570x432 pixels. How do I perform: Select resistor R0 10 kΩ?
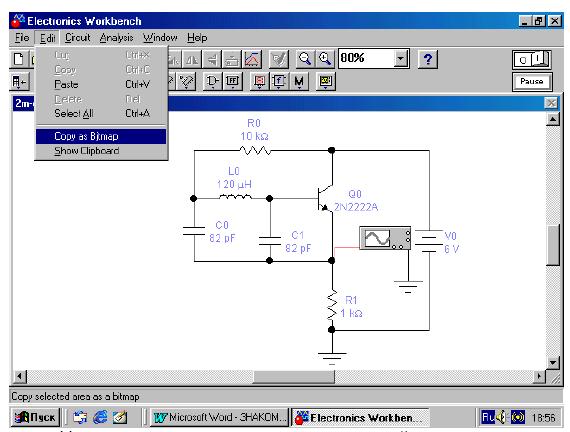255,150
